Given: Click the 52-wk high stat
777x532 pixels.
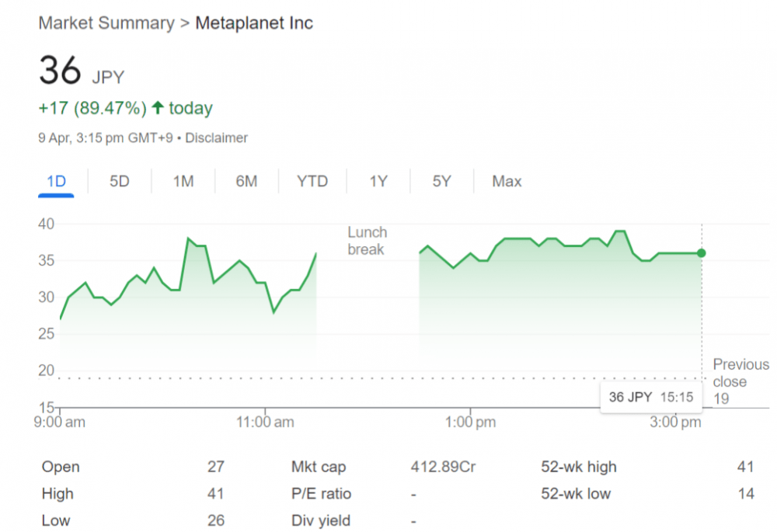Looking at the screenshot, I should (x=579, y=467).
